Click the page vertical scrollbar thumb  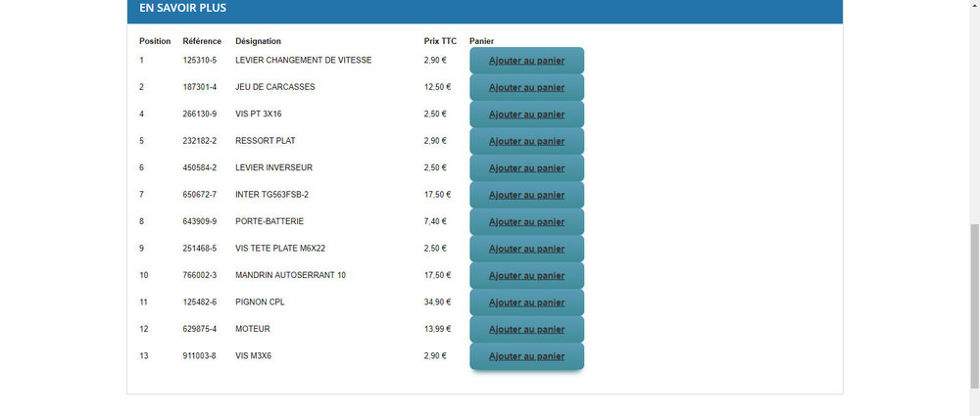point(974,306)
